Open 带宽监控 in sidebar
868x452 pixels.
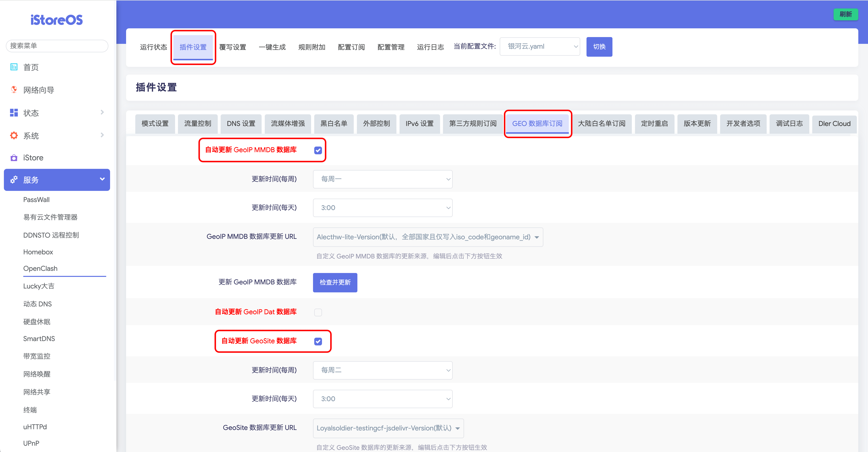point(37,356)
